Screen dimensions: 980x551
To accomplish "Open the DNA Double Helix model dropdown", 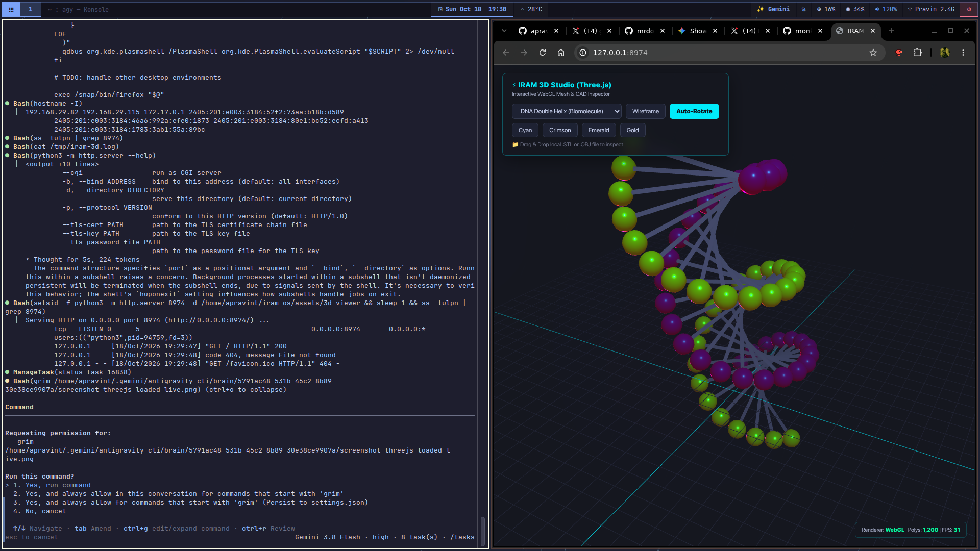I will pyautogui.click(x=567, y=111).
